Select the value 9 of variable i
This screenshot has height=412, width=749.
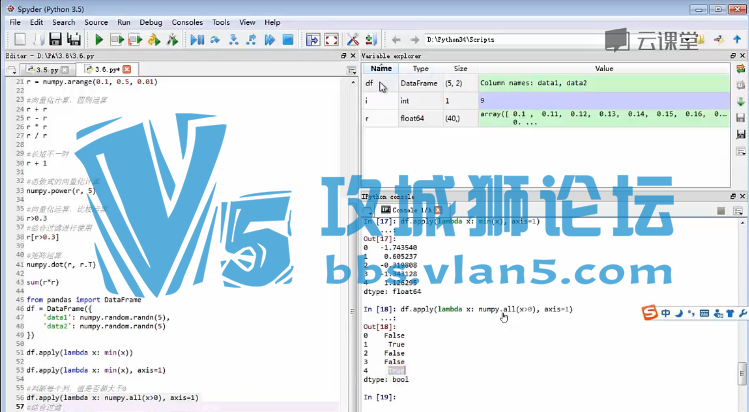(604, 101)
